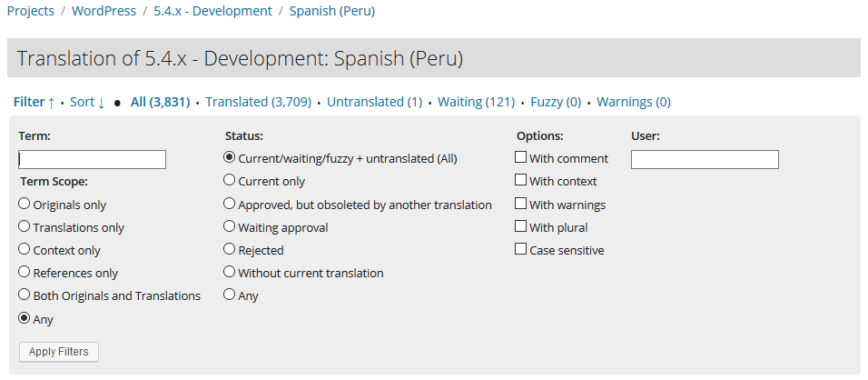The image size is (868, 380).
Task: Collapse the Filter panel toggle
Action: tap(35, 102)
